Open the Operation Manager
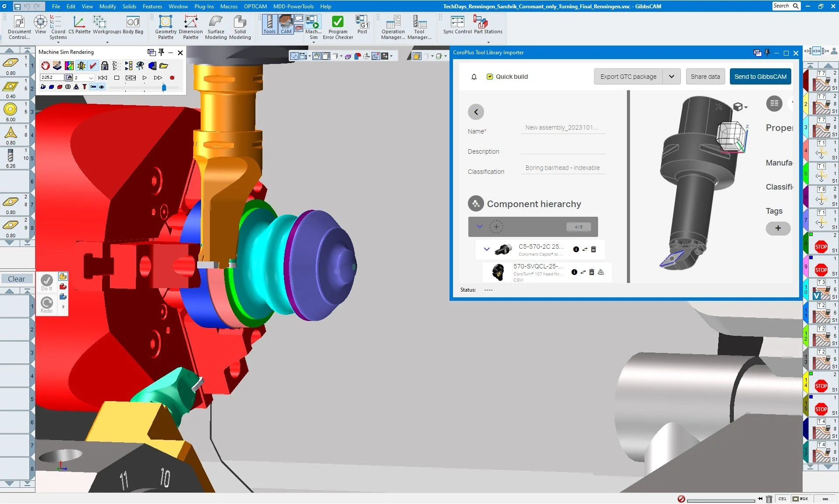The height and width of the screenshot is (504, 839). (x=392, y=25)
